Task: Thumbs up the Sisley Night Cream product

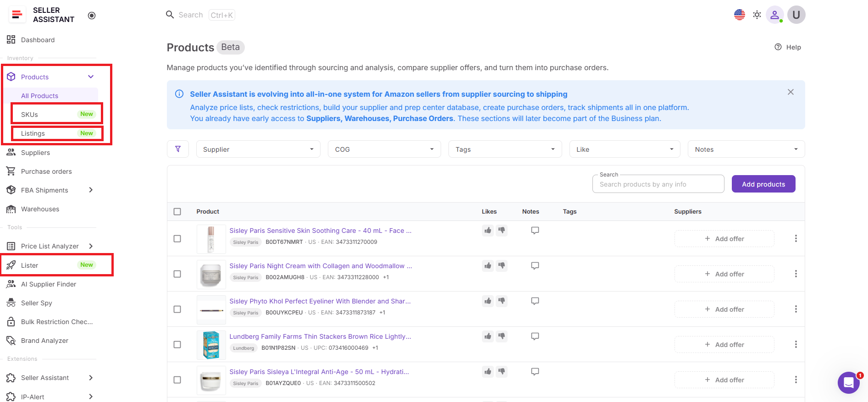Action: click(488, 266)
